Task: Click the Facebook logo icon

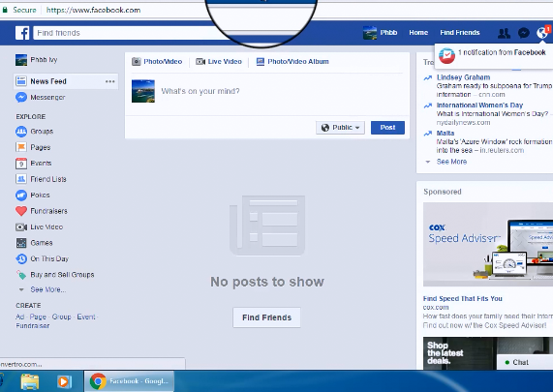Action: point(22,33)
